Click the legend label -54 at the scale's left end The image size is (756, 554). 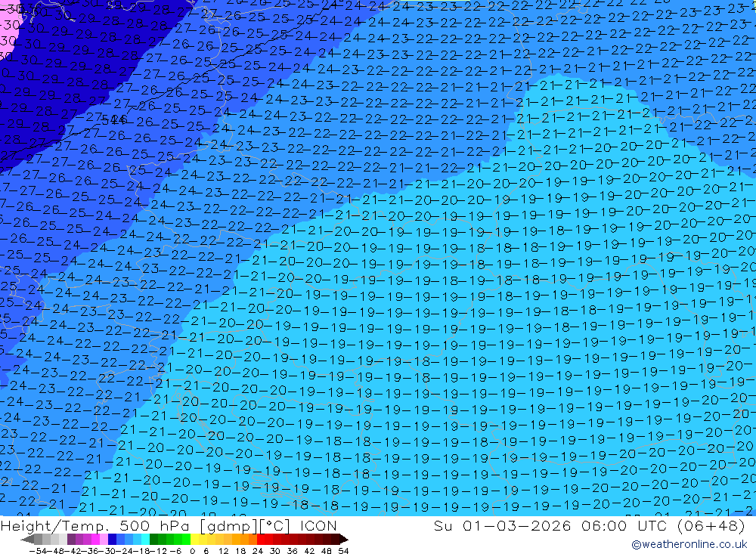[x=38, y=551]
